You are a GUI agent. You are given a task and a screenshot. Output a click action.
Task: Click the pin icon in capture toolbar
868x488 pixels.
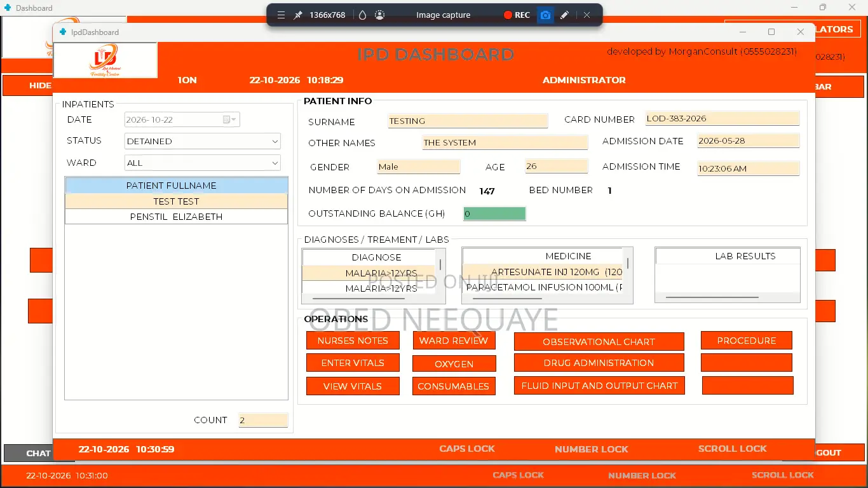[x=298, y=15]
